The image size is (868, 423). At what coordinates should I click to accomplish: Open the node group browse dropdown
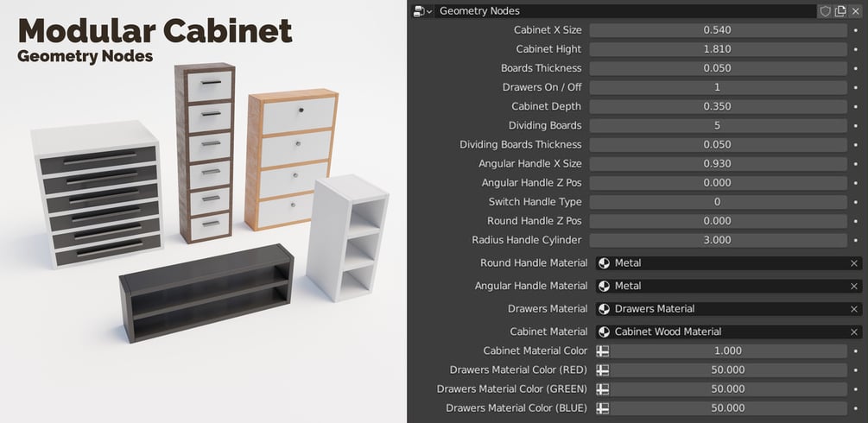click(422, 11)
